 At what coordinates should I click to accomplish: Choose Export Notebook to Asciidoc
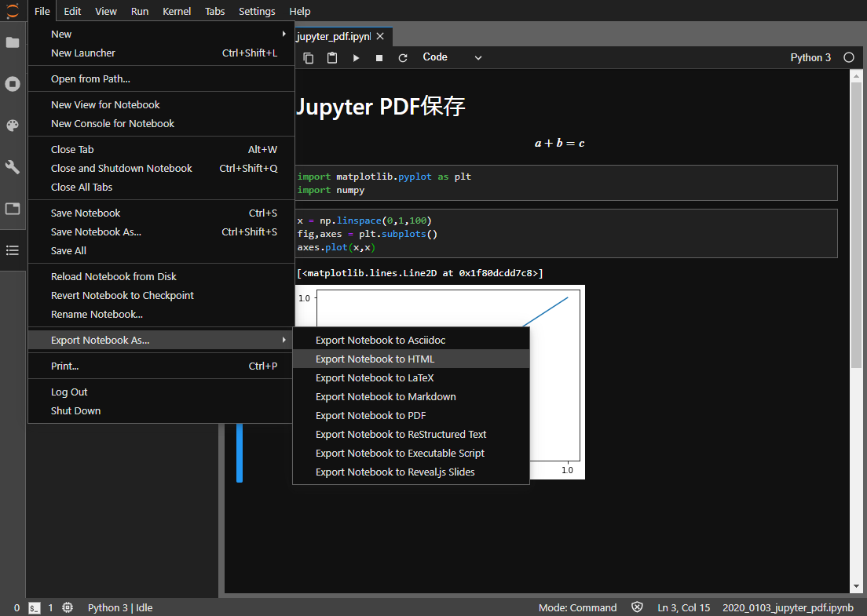[411, 341]
